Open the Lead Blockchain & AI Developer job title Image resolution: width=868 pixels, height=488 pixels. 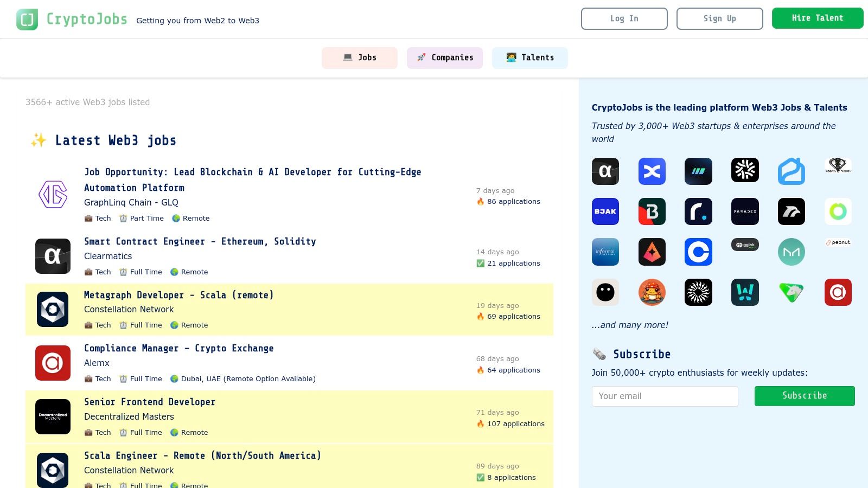click(x=253, y=180)
